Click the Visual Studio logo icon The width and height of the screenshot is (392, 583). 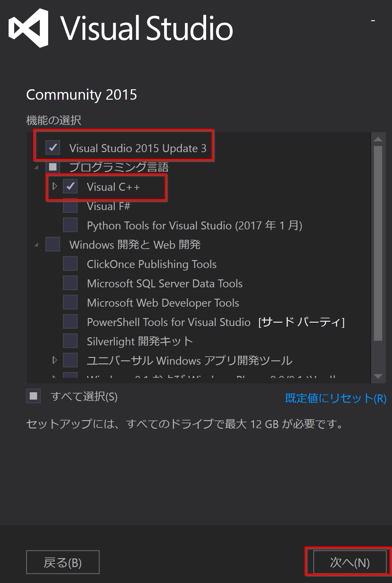coord(29,28)
